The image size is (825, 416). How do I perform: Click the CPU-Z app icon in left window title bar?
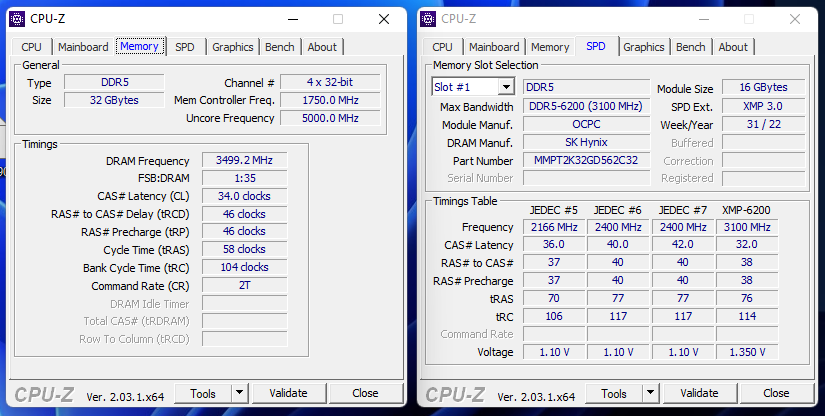pos(17,19)
